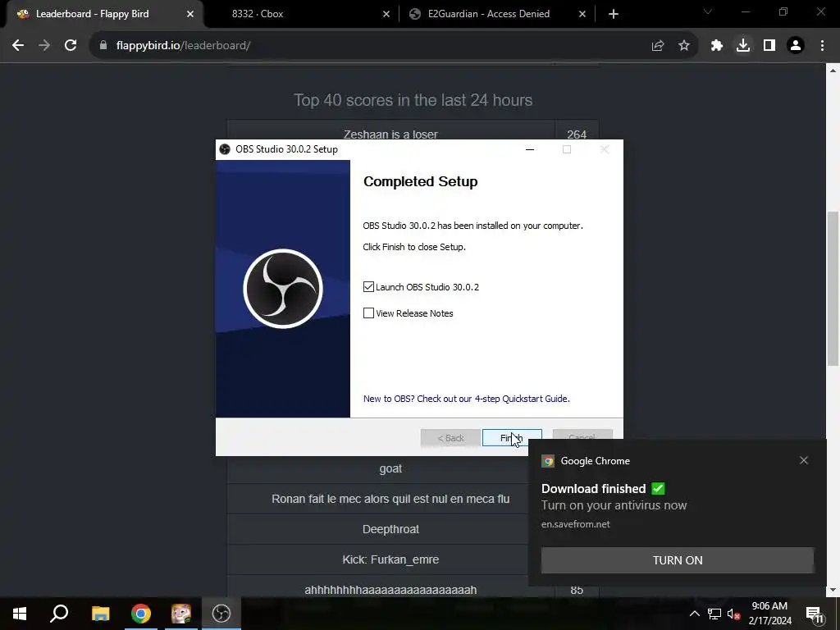
Task: Click the Ronan fait le mec leaderboard row
Action: click(390, 500)
